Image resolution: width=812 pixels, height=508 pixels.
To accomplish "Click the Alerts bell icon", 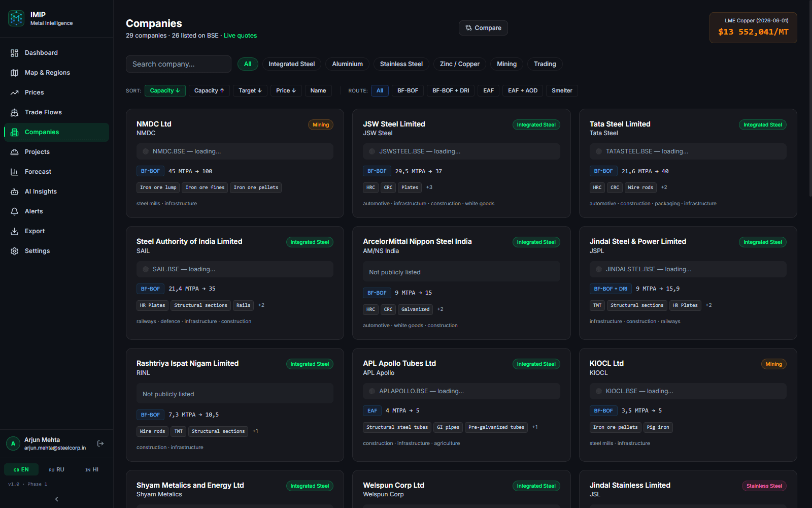I will (x=14, y=211).
